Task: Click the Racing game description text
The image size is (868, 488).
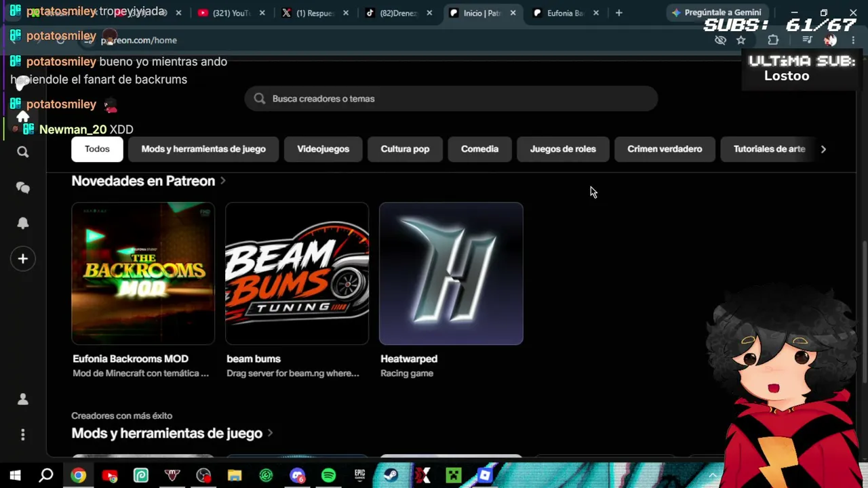Action: 407,373
